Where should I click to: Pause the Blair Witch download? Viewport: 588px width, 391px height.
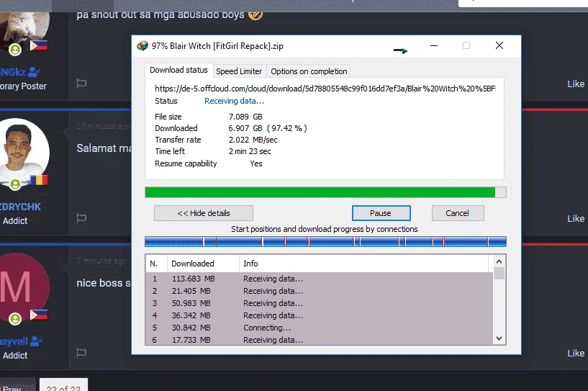[381, 213]
